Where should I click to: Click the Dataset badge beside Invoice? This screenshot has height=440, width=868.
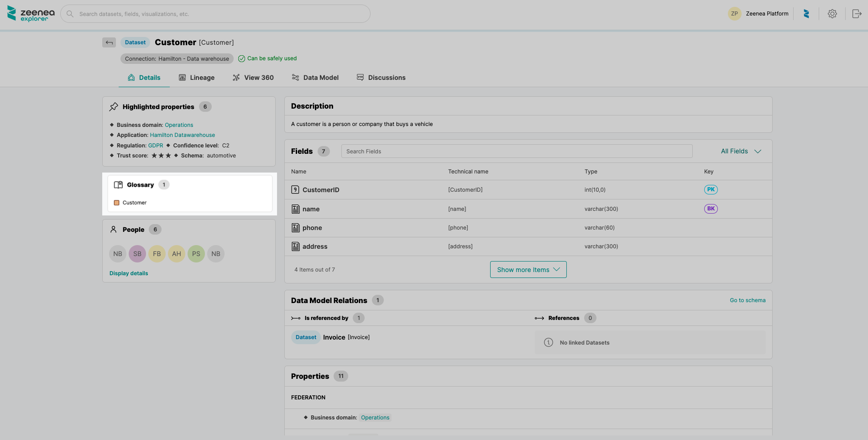coord(306,337)
